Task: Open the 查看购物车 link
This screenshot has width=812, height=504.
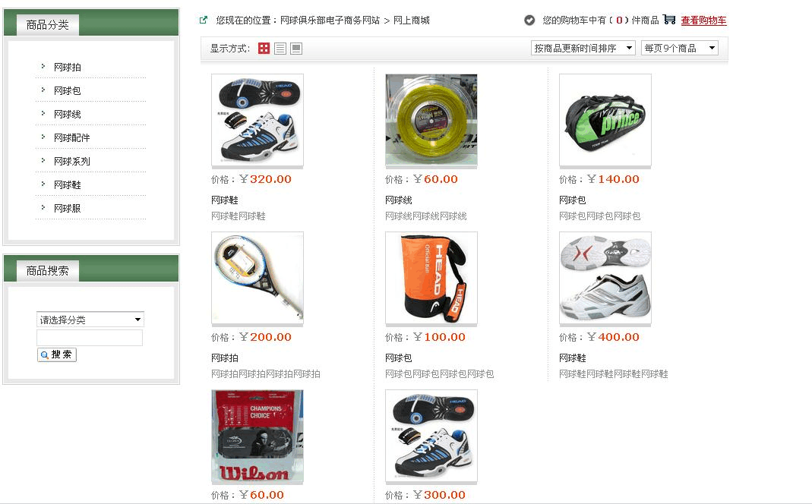Action: (x=704, y=20)
